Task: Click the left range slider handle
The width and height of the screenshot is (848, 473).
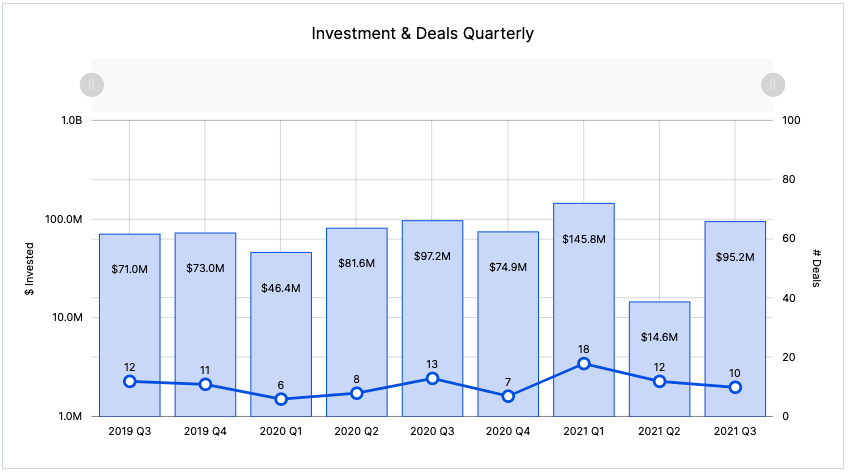Action: click(x=91, y=85)
